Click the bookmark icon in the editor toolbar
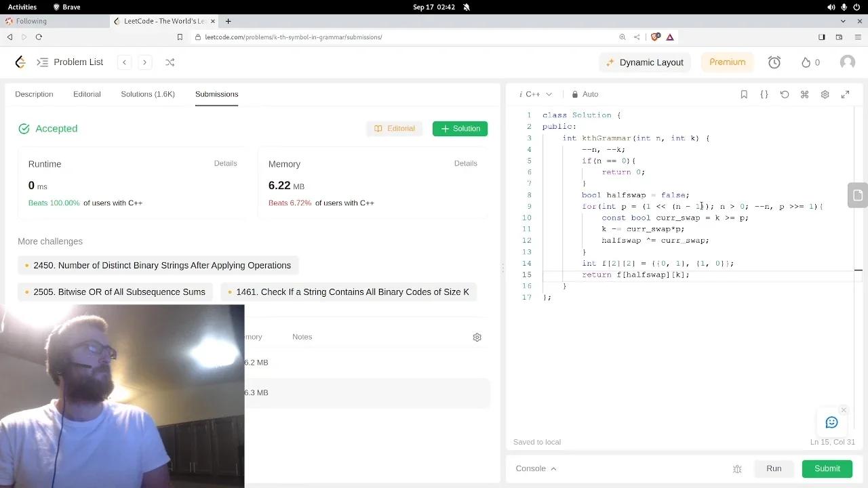 pyautogui.click(x=744, y=94)
